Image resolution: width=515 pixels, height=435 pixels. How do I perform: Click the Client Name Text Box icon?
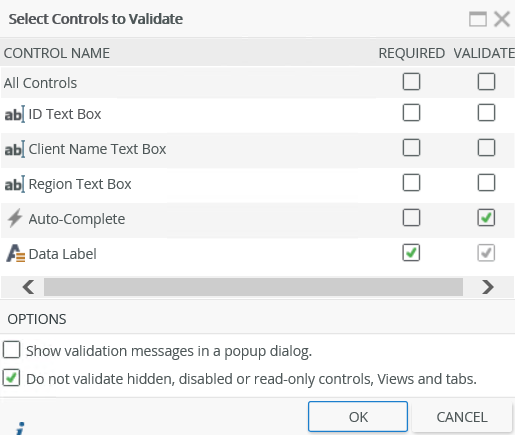[14, 149]
